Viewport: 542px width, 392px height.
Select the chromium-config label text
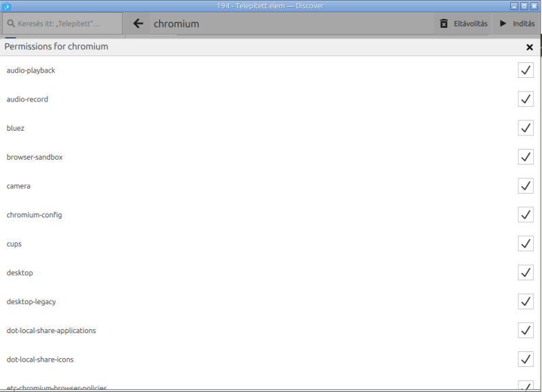(35, 215)
